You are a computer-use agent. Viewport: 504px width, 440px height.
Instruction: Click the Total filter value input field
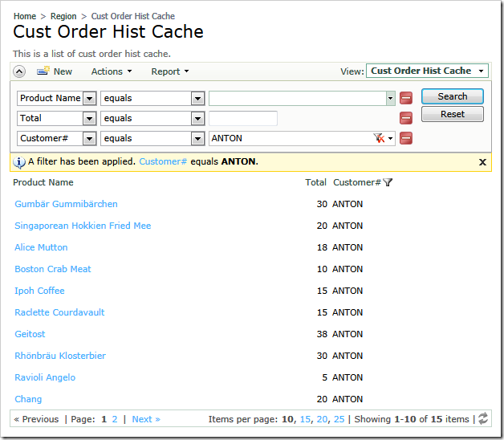coord(242,119)
